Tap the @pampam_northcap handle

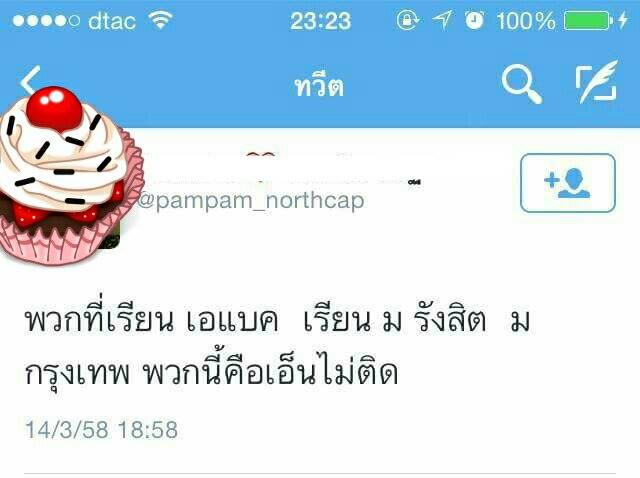coord(251,200)
